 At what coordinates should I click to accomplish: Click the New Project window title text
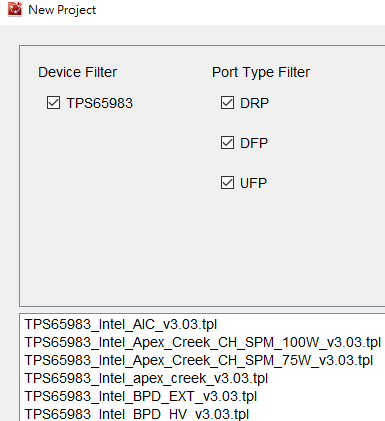point(62,10)
